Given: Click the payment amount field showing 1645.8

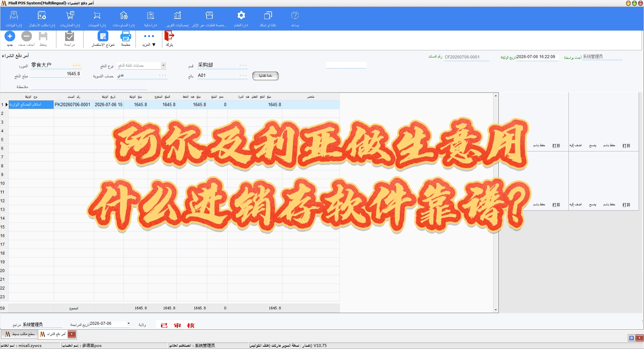Looking at the screenshot, I should click(x=55, y=74).
